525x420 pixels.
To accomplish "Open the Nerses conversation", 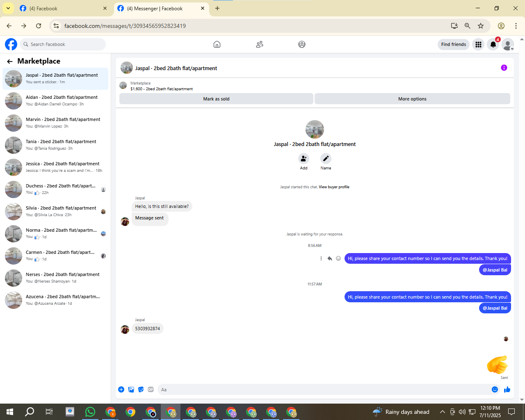I will pos(55,278).
